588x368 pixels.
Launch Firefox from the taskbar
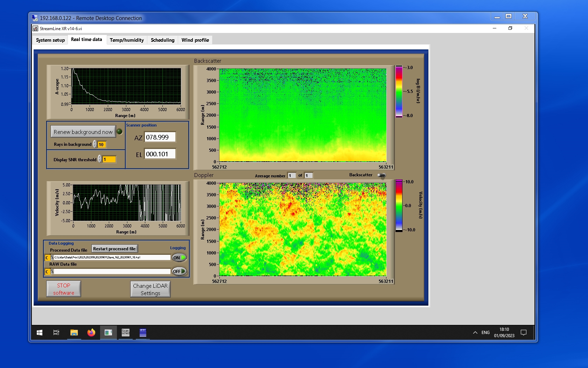tap(91, 332)
